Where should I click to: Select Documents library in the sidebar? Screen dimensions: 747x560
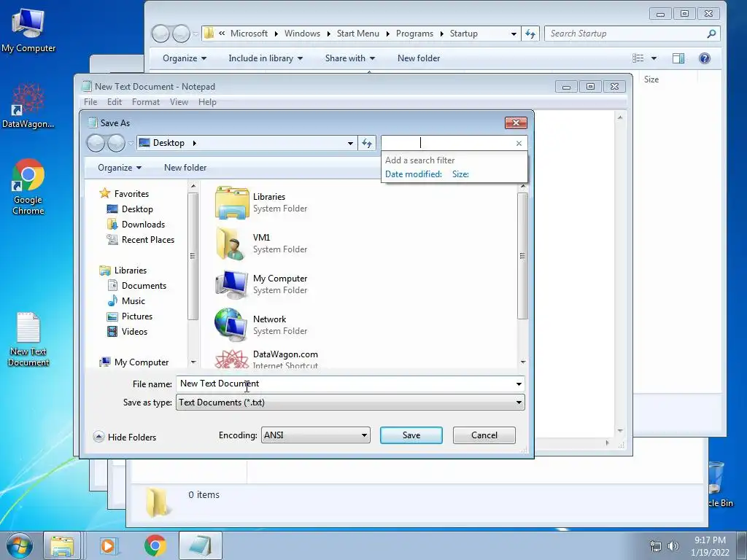(144, 286)
